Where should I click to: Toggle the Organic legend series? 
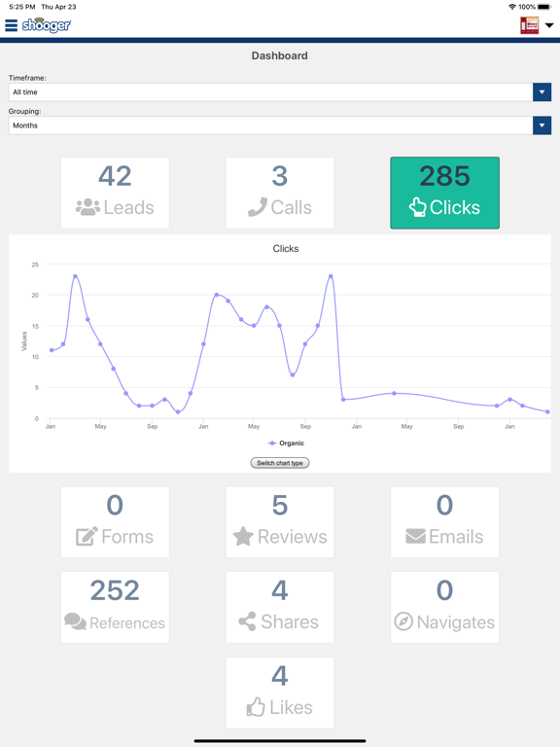point(286,444)
